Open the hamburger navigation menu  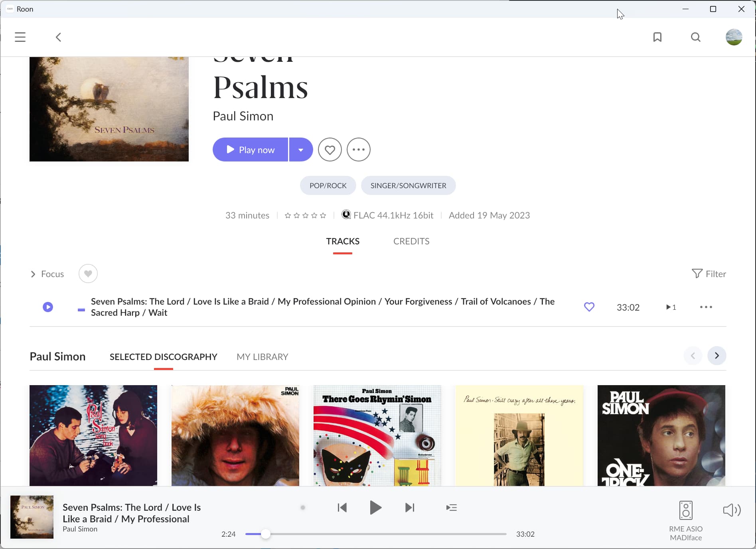(20, 37)
